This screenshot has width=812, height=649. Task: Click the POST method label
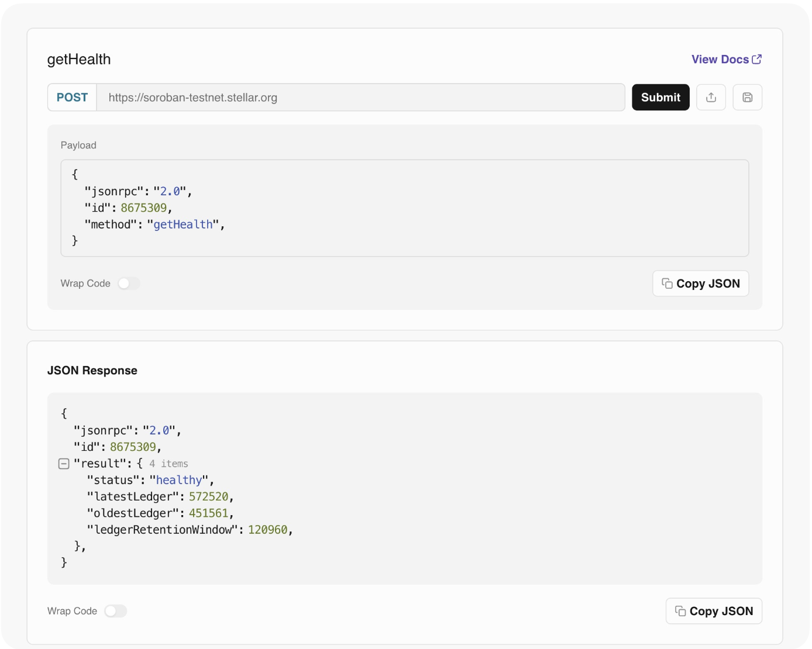[72, 98]
